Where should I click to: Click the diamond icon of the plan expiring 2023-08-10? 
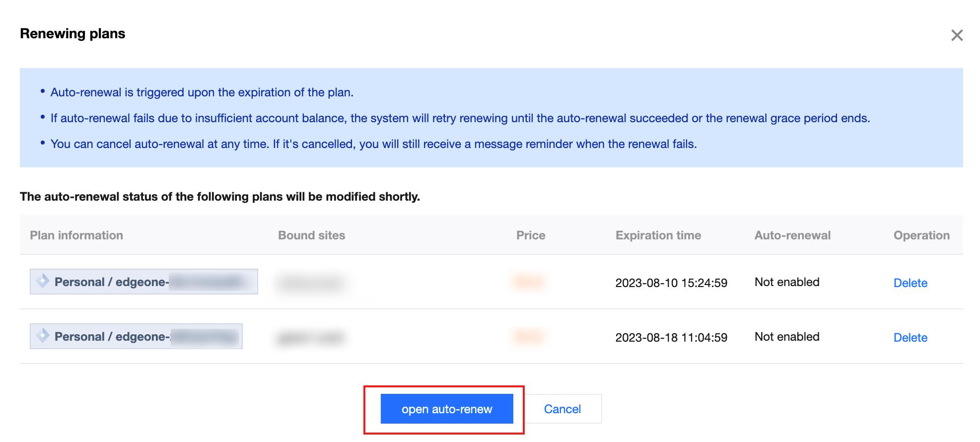pos(43,281)
